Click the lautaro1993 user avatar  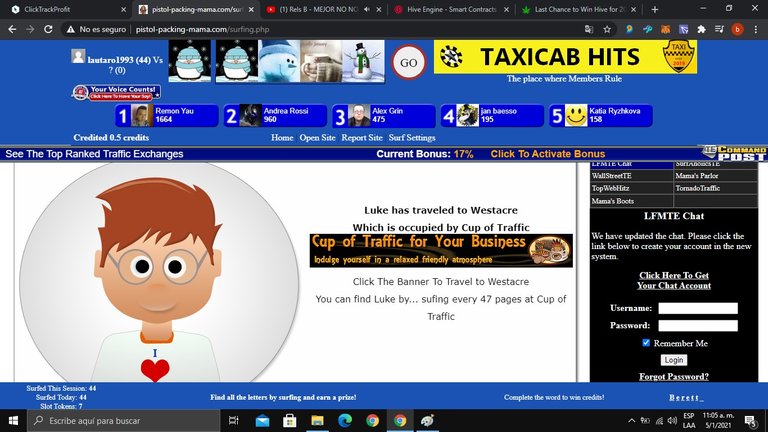point(78,56)
